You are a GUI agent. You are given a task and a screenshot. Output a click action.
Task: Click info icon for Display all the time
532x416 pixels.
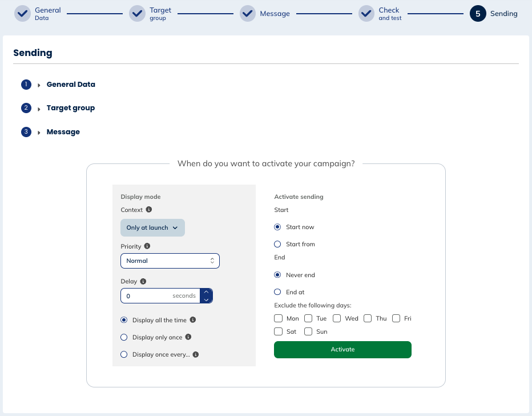pyautogui.click(x=193, y=320)
